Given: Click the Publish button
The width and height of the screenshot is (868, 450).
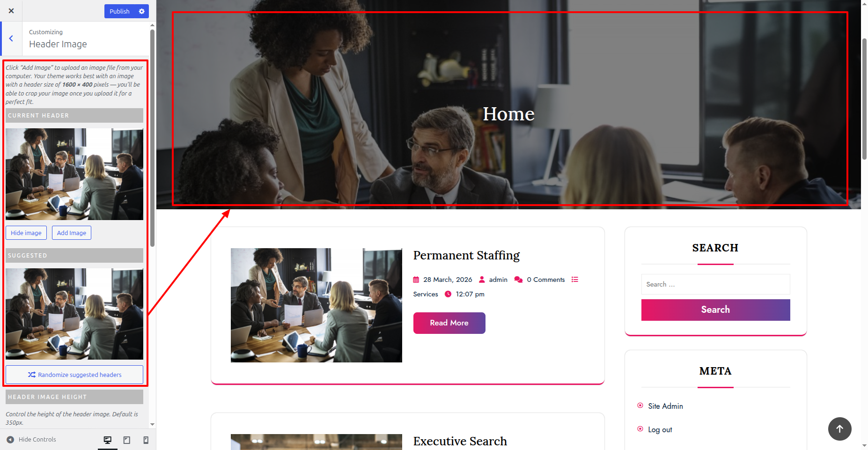Looking at the screenshot, I should click(x=119, y=11).
